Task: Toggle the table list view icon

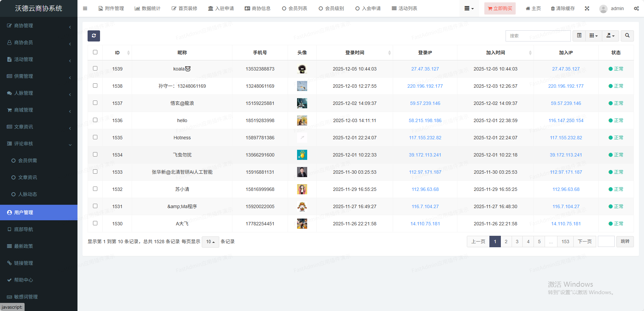Action: tap(579, 36)
